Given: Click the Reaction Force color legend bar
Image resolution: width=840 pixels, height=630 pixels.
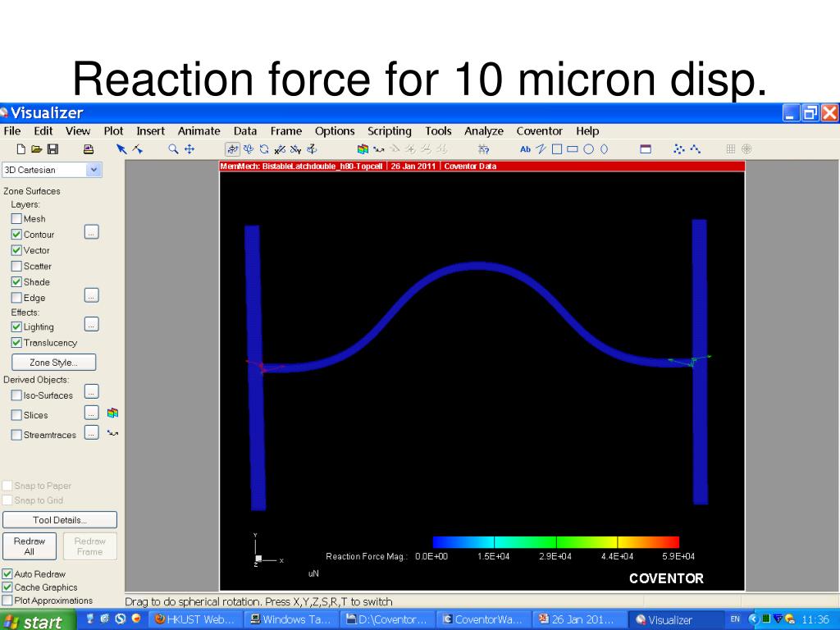Looking at the screenshot, I should (555, 541).
